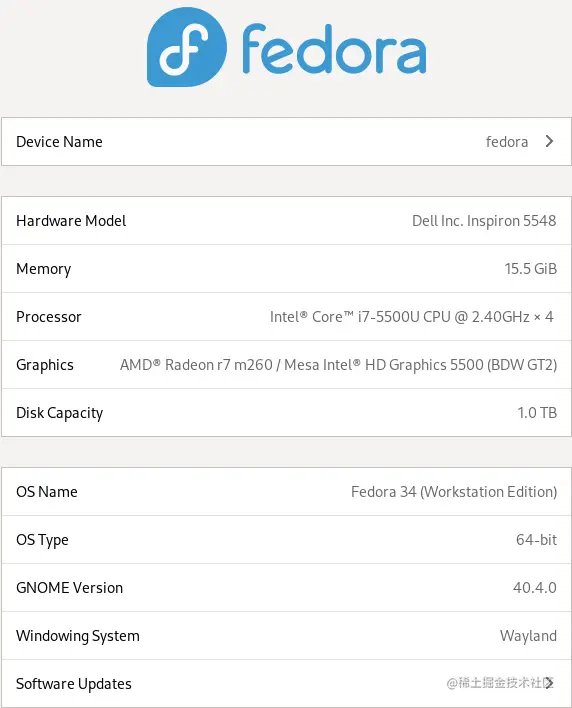572x708 pixels.
Task: Click the GNOME Version 40.4.0 value
Action: click(535, 587)
